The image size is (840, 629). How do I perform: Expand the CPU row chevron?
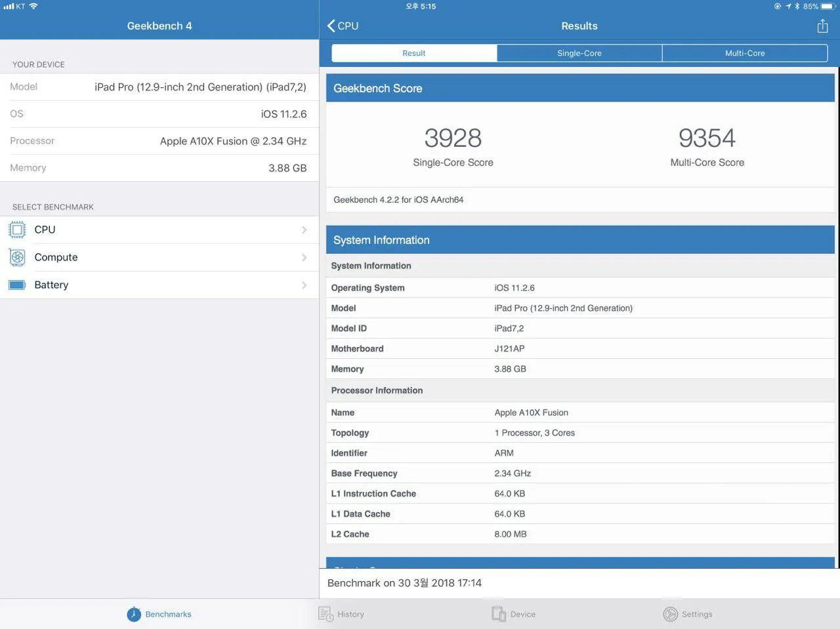pos(304,230)
